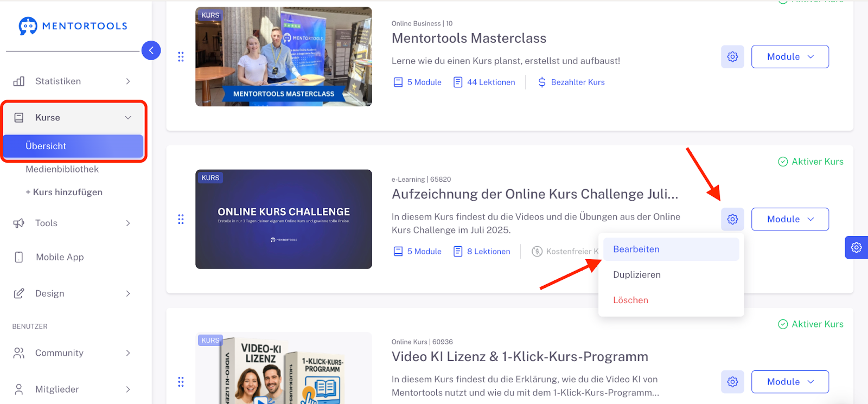Expand the Mitglieder menu chevron

[128, 389]
